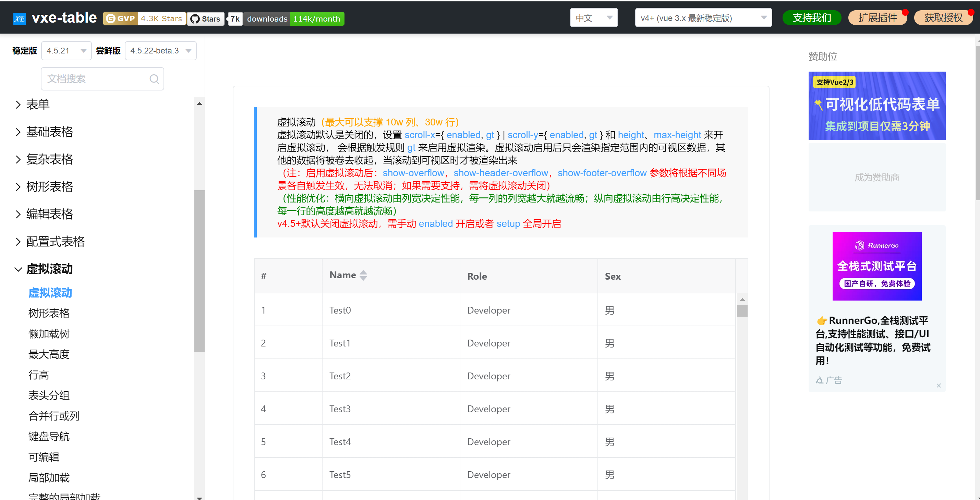Click the show-overflow link in the note
Image resolution: width=980 pixels, height=500 pixels.
click(413, 173)
